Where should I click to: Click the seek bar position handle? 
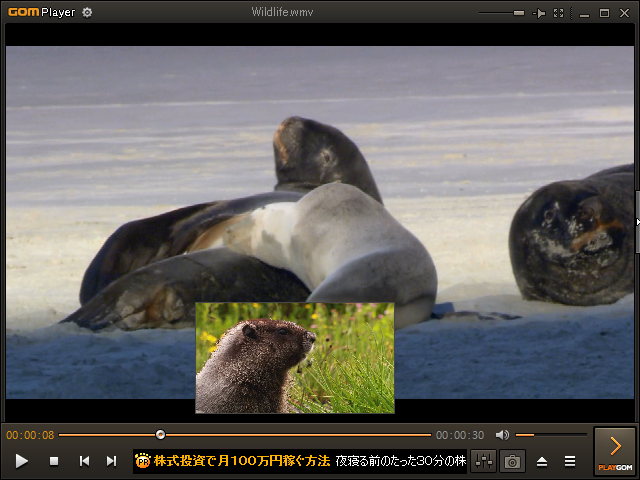(160, 435)
